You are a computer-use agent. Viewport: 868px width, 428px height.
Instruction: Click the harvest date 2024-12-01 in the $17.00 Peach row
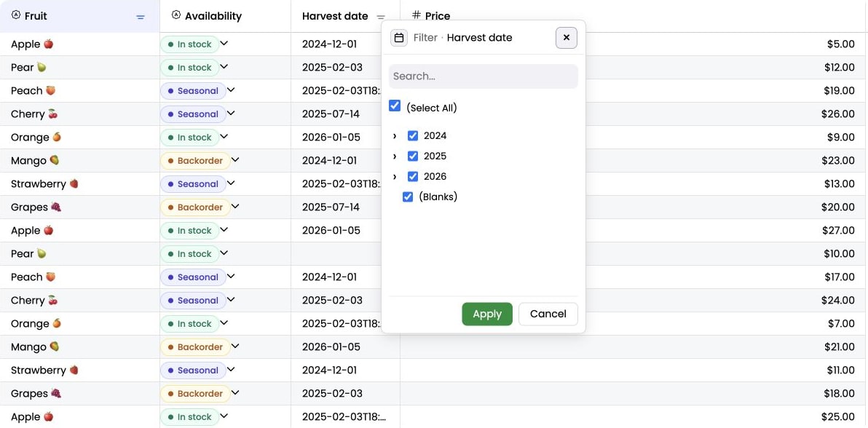(329, 277)
